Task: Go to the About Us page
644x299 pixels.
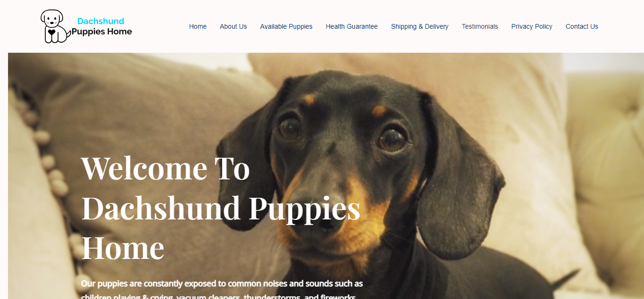Action: coord(233,26)
